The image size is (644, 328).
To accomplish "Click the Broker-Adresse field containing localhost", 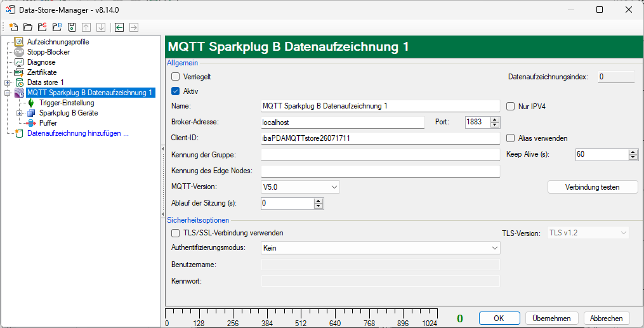I will point(343,122).
